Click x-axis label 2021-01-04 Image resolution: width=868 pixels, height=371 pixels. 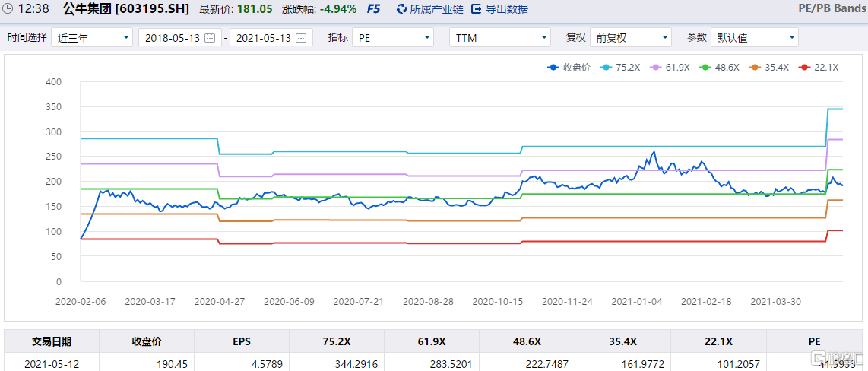(x=637, y=302)
